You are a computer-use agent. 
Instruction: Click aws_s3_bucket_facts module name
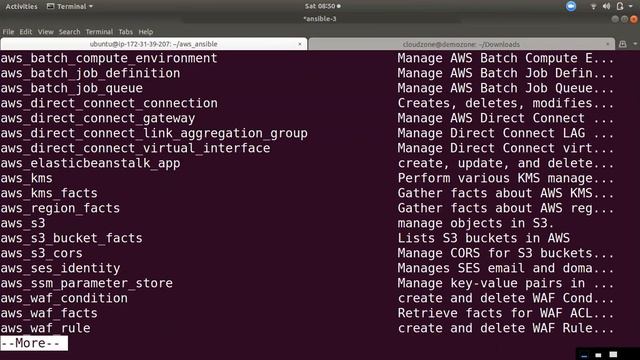pyautogui.click(x=71, y=238)
